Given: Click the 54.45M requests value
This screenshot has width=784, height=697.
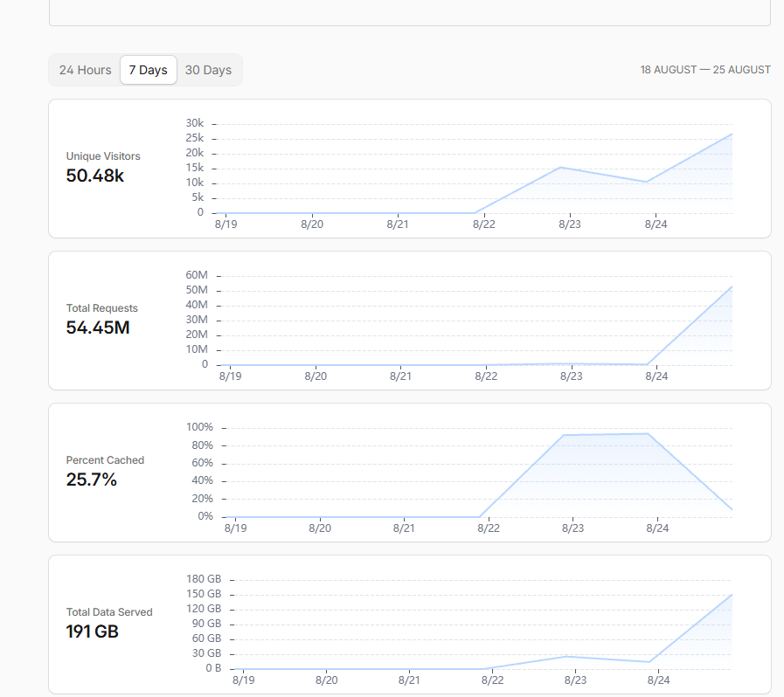Looking at the screenshot, I should 98,328.
